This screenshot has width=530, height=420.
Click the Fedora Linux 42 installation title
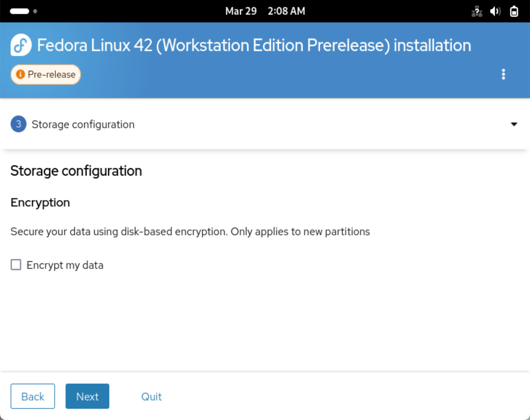coord(254,45)
